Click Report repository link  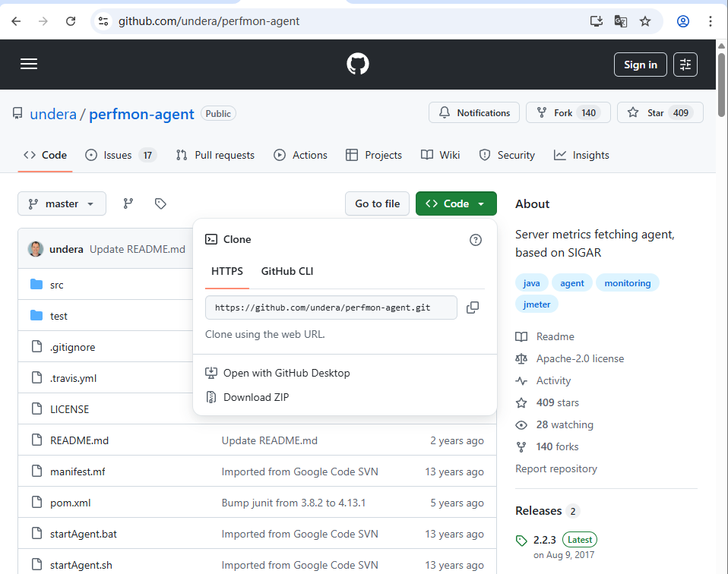click(x=555, y=468)
